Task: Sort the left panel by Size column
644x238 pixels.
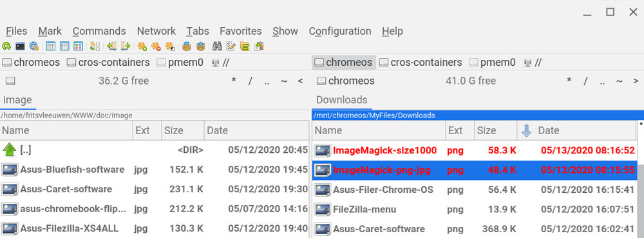Action: tap(183, 131)
